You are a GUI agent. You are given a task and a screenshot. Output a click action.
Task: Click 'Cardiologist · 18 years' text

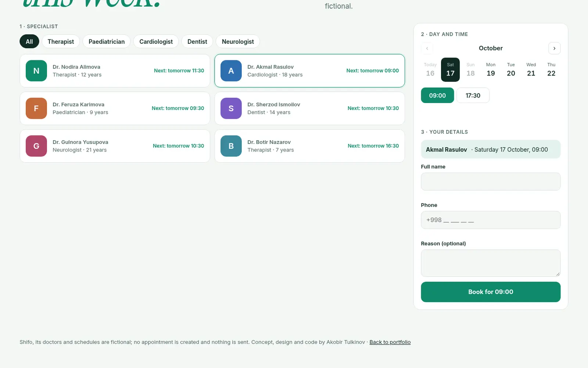coord(275,75)
